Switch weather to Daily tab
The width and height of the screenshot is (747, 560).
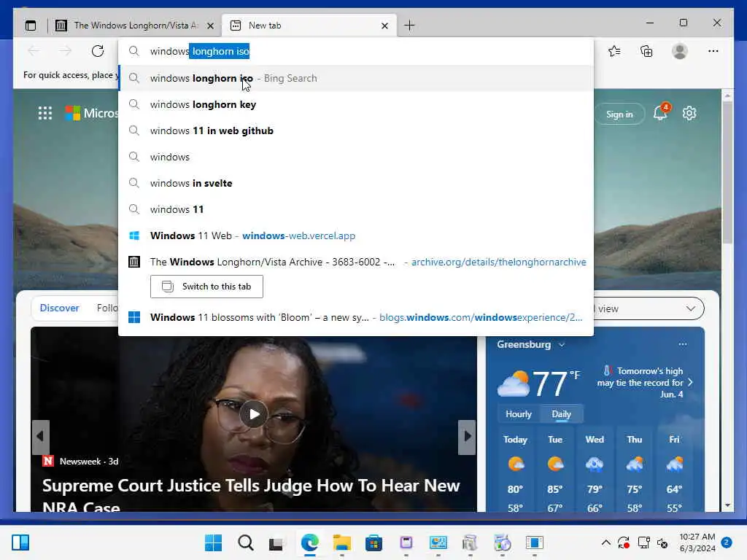coord(561,414)
